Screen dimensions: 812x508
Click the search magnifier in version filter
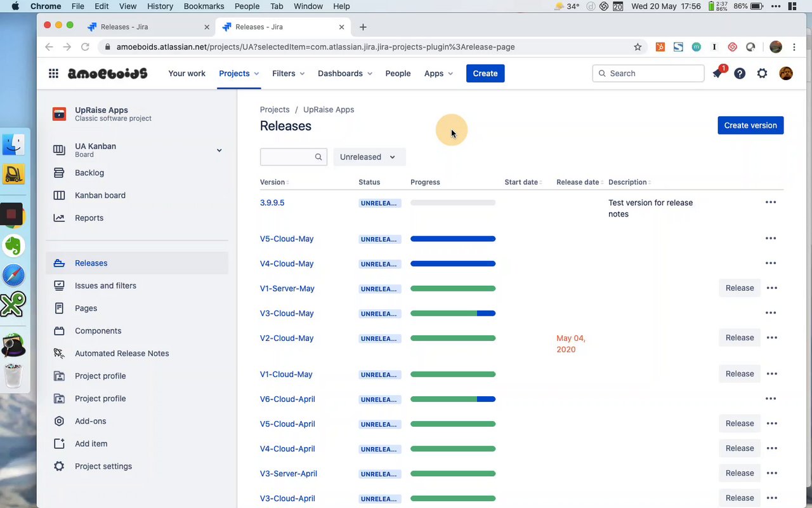[318, 157]
